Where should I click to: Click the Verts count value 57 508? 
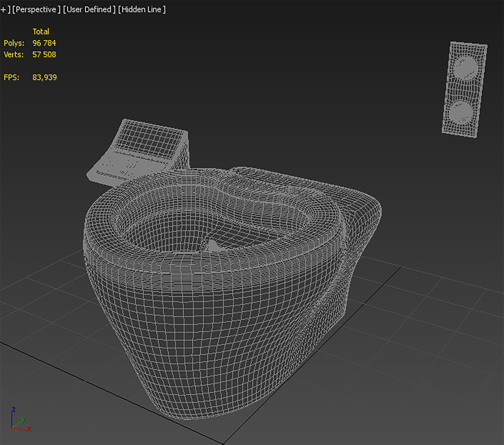point(44,54)
